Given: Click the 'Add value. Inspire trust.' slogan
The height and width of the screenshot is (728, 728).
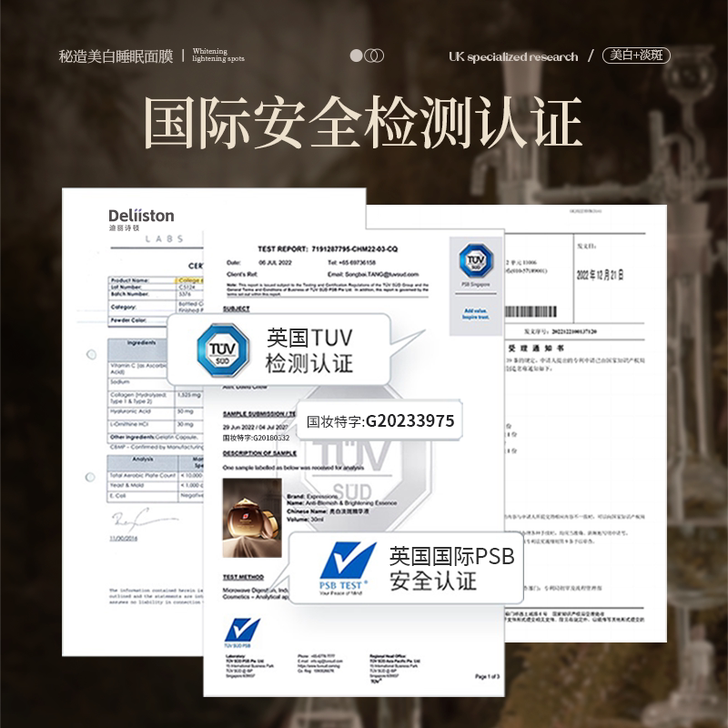Looking at the screenshot, I should [x=476, y=314].
